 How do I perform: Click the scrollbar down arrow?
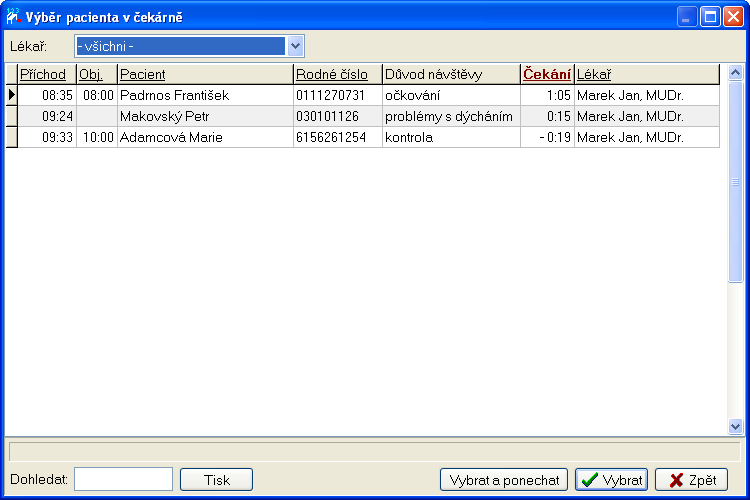click(736, 426)
